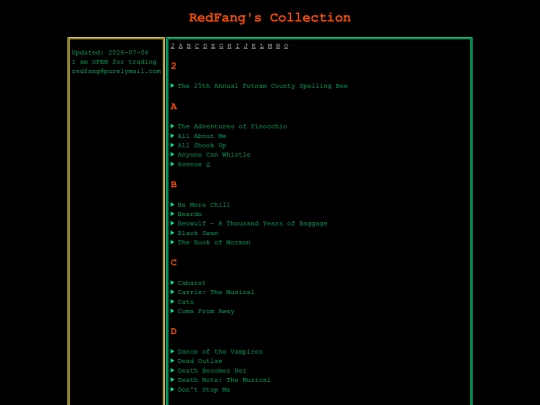The height and width of the screenshot is (405, 540).
Task: Expand the Don't Stop Me entry
Action: coord(200,390)
